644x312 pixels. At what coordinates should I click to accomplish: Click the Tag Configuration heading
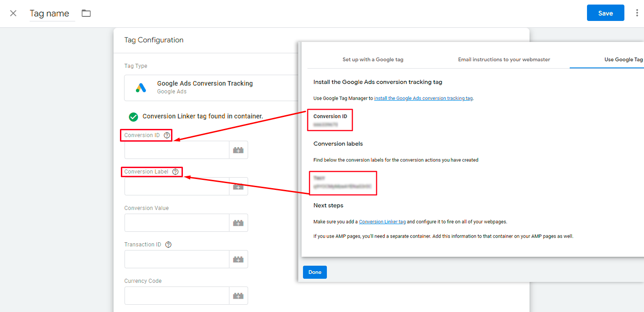154,40
